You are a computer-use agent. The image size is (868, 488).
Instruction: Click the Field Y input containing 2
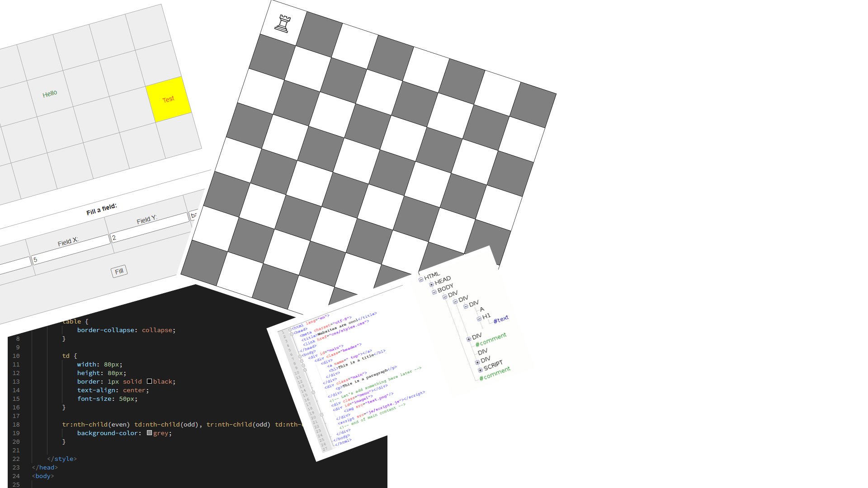click(x=150, y=227)
